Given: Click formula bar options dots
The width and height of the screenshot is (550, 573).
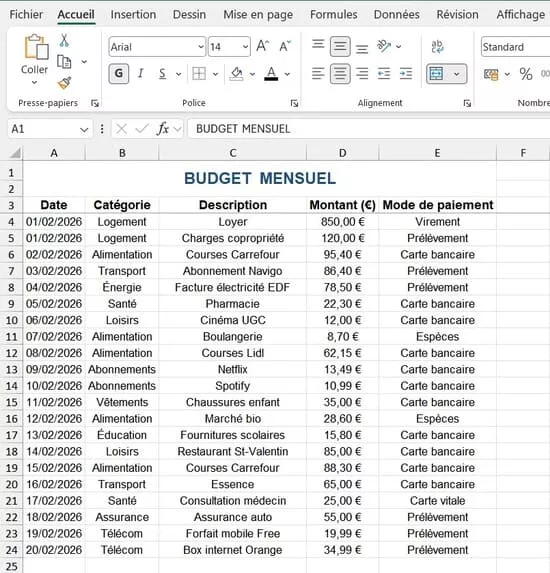Looking at the screenshot, I should [x=102, y=129].
